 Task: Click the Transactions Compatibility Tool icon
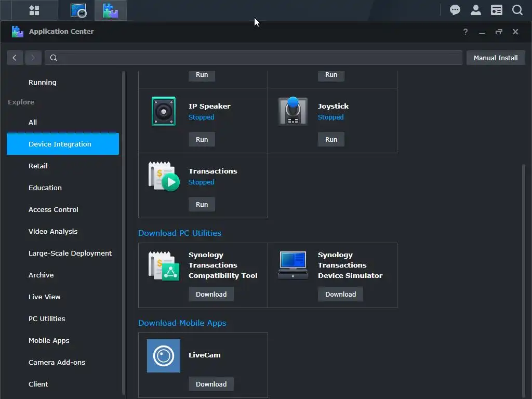click(x=164, y=265)
